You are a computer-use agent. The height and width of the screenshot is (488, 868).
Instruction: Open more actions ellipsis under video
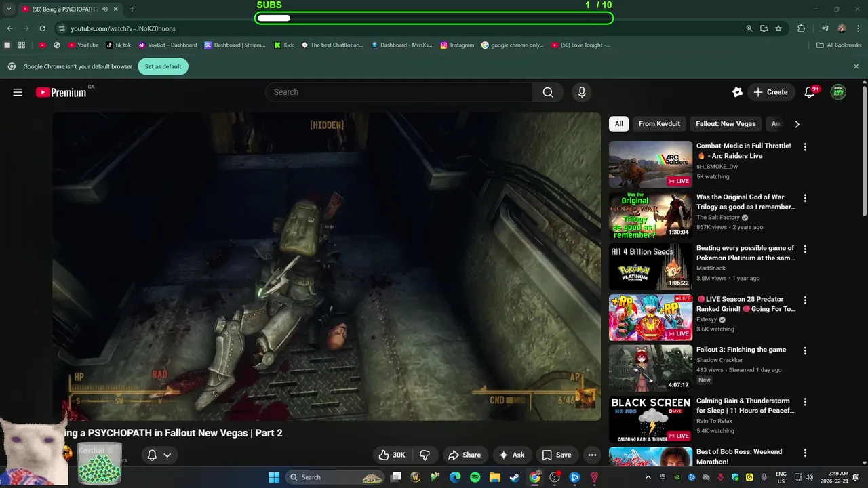coord(592,455)
